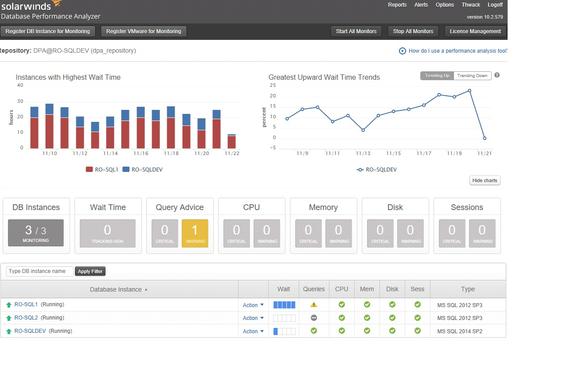Click the green CPU checkmark for RO-SQL1

(342, 305)
